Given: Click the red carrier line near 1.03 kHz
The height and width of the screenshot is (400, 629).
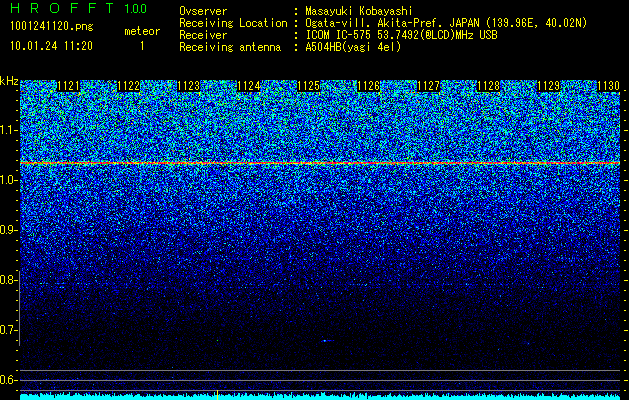Looking at the screenshot, I should (x=320, y=163).
